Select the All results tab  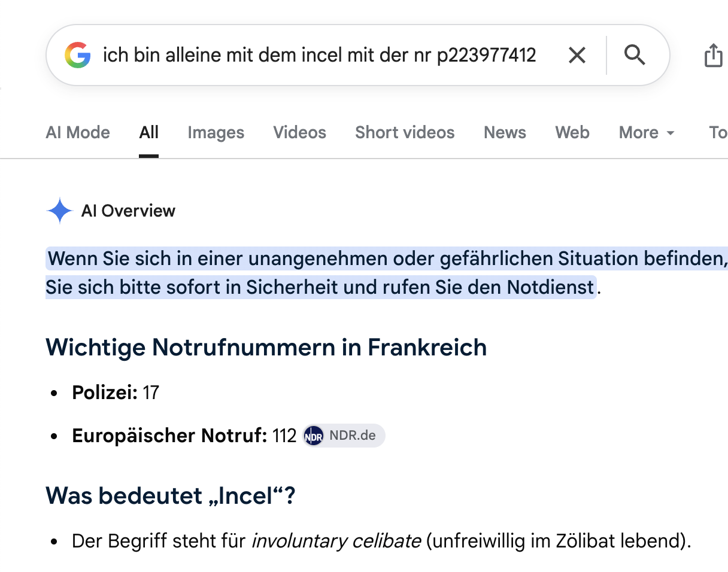(x=148, y=132)
